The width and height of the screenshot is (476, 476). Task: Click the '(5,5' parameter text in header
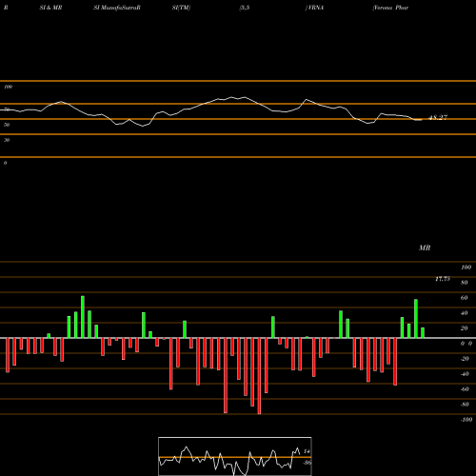point(244,8)
